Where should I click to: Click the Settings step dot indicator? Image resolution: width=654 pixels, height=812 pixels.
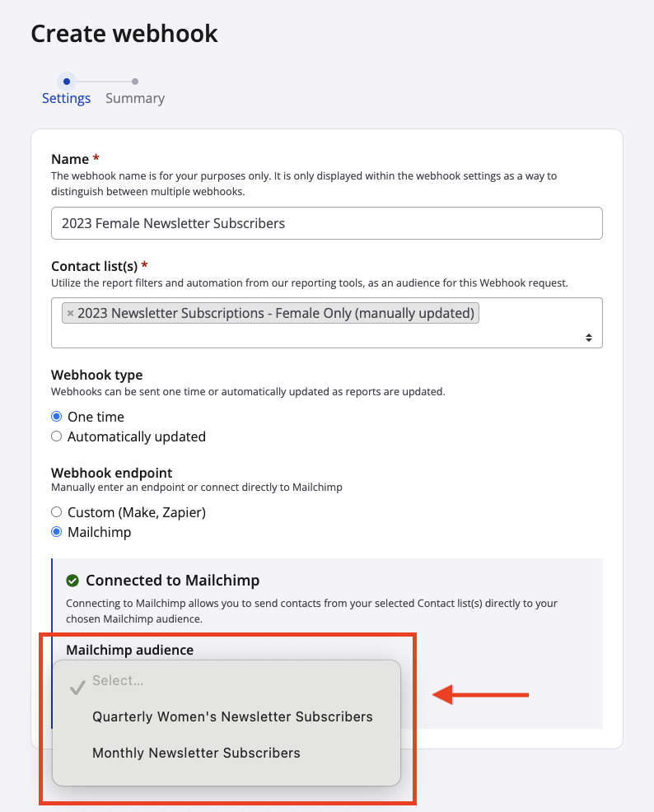point(67,82)
